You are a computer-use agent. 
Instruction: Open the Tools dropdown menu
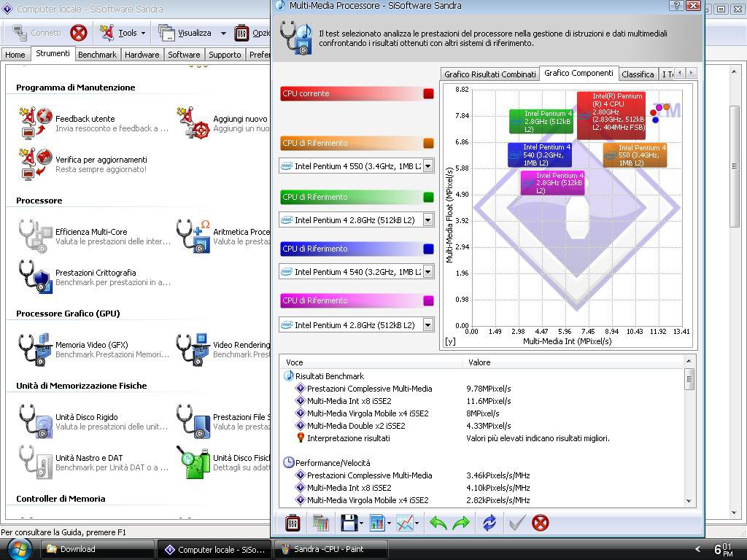pos(143,33)
